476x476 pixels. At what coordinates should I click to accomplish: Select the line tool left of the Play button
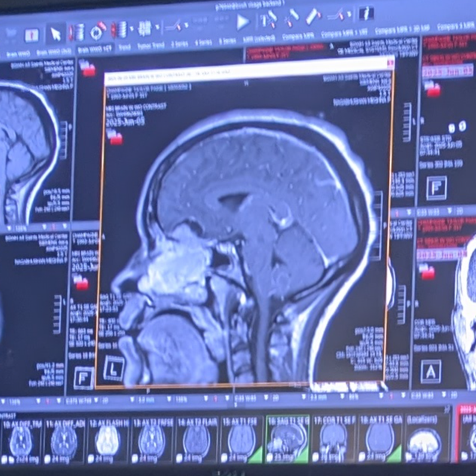pos(174,25)
